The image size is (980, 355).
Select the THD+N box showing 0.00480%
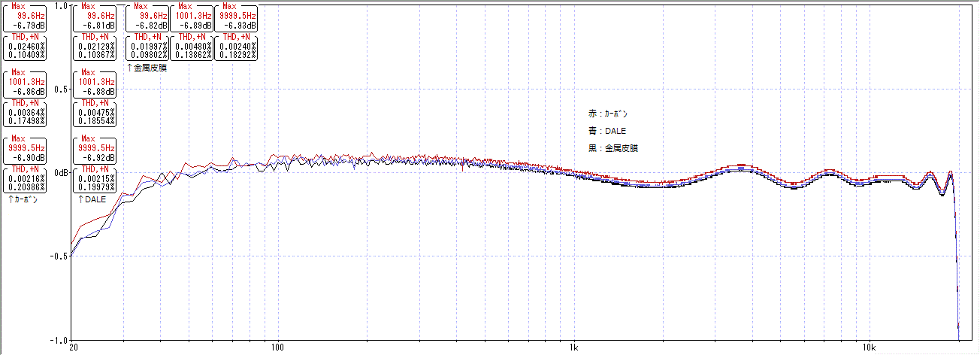pyautogui.click(x=191, y=47)
